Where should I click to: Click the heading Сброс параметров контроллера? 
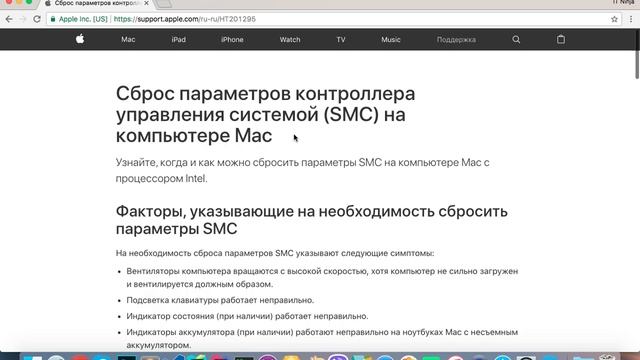(x=265, y=115)
